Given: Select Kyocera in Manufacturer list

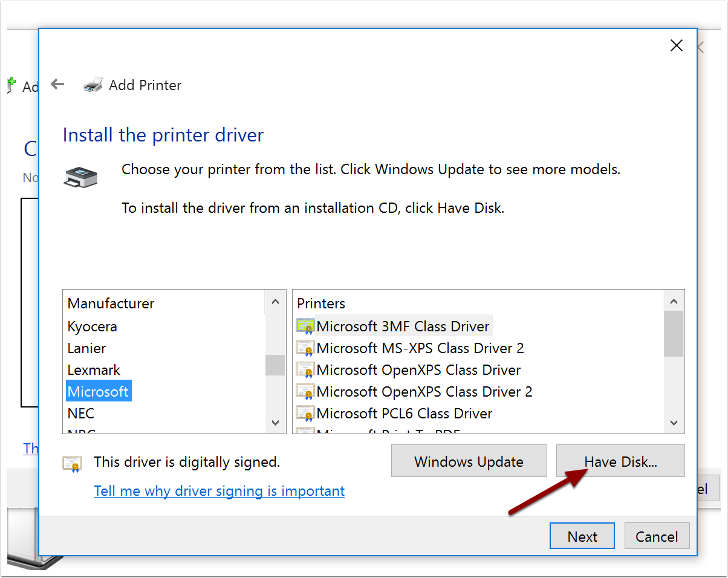Looking at the screenshot, I should coord(93,326).
